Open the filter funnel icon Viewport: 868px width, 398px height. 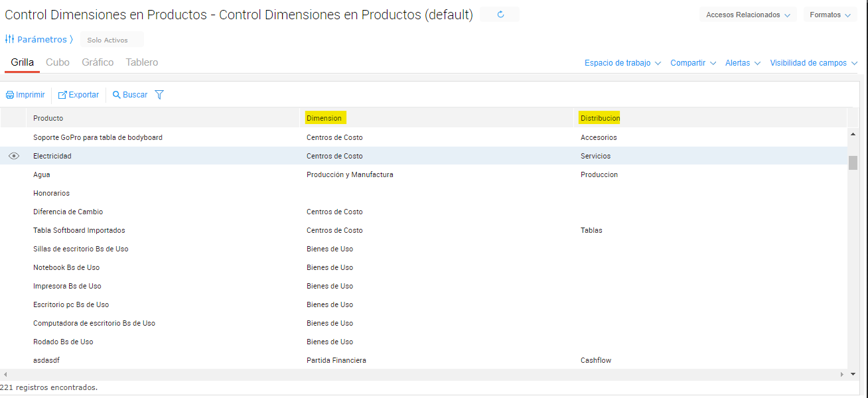(x=159, y=95)
